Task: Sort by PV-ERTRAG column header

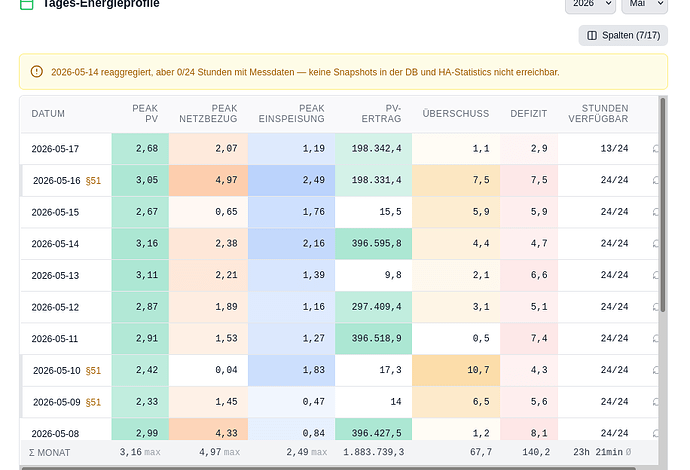Action: pos(381,114)
